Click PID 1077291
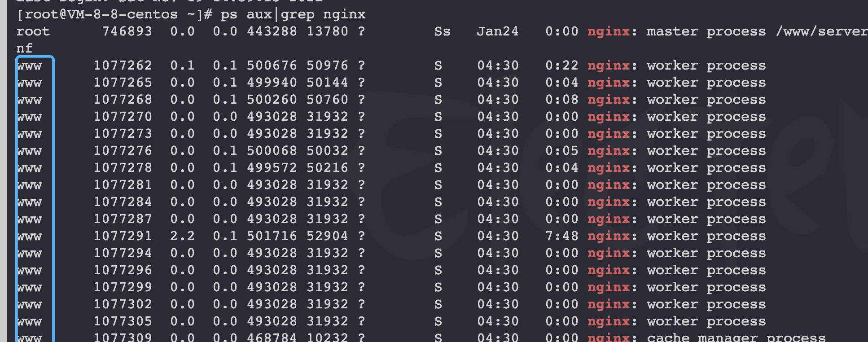This screenshot has width=868, height=342. tap(123, 236)
